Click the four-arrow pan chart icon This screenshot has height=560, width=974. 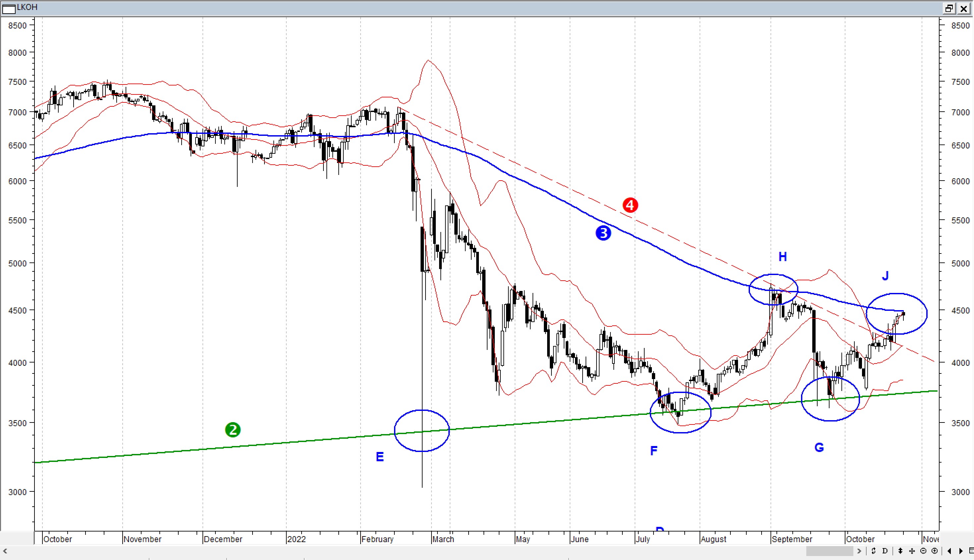(912, 551)
